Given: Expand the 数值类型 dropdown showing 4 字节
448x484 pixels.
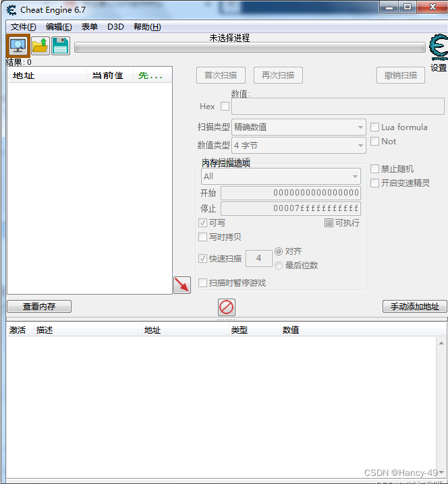Looking at the screenshot, I should pyautogui.click(x=299, y=146).
